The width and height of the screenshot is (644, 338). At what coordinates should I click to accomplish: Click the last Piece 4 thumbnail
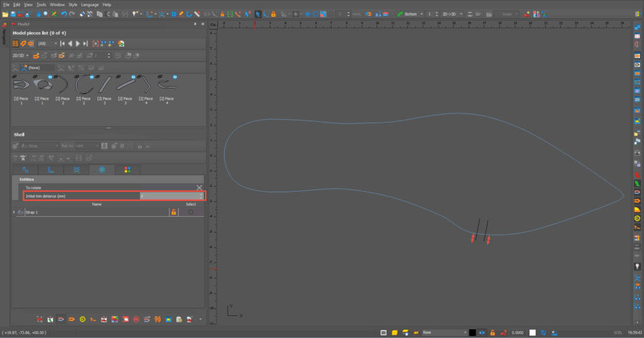point(167,85)
